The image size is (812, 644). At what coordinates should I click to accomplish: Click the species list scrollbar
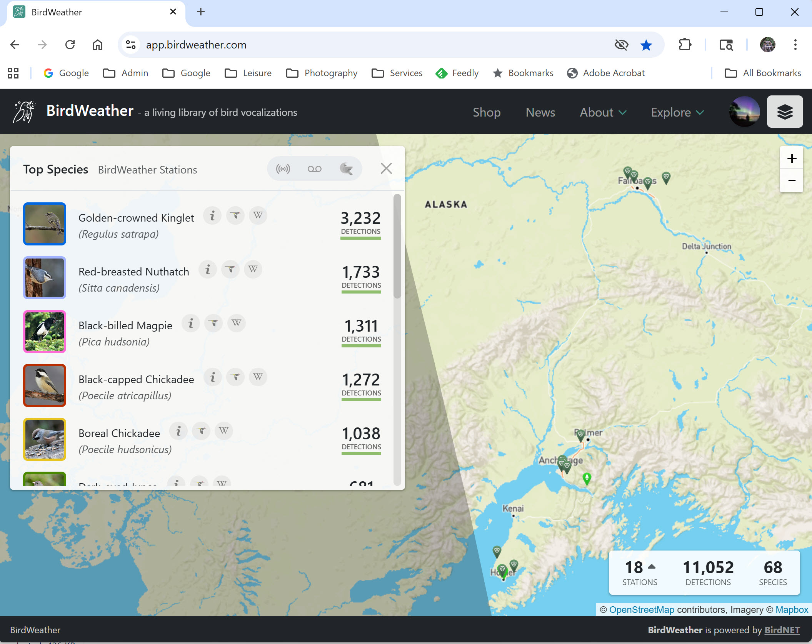pos(397,246)
